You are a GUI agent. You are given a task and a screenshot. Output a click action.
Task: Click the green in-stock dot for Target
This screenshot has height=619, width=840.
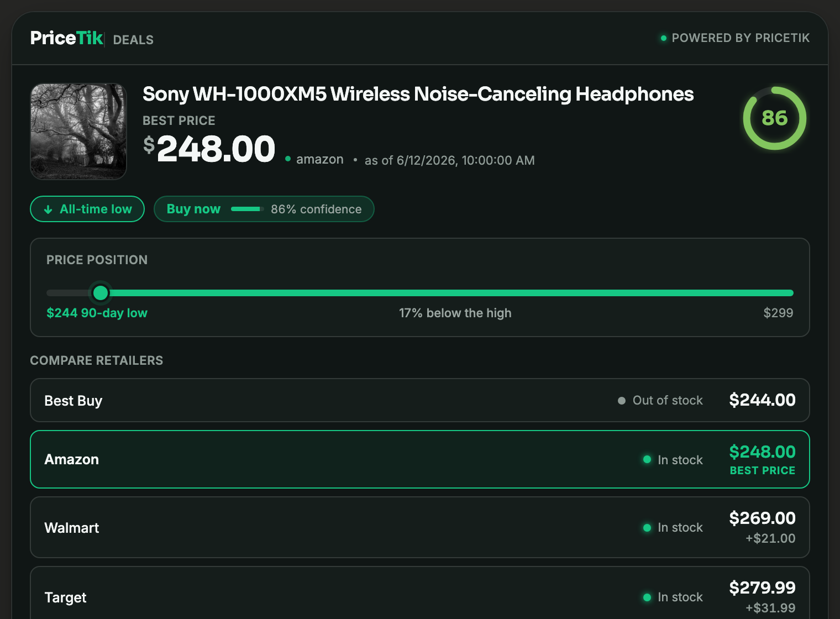point(647,597)
